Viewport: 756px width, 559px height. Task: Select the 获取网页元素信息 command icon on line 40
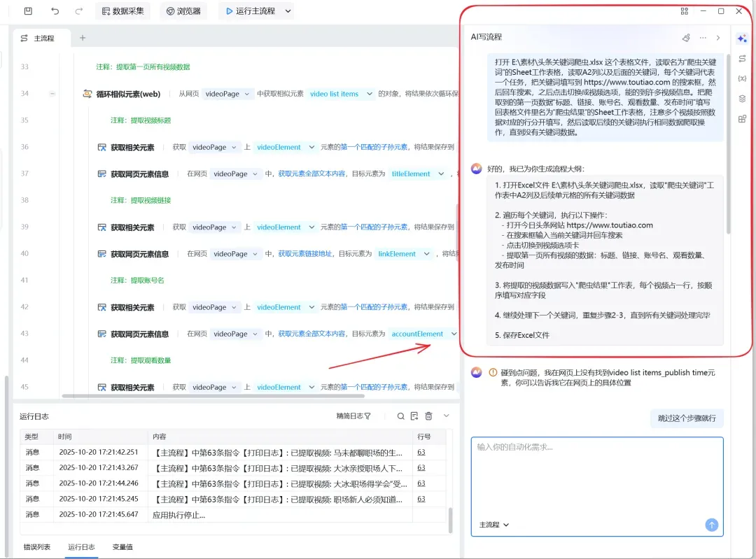click(x=101, y=253)
